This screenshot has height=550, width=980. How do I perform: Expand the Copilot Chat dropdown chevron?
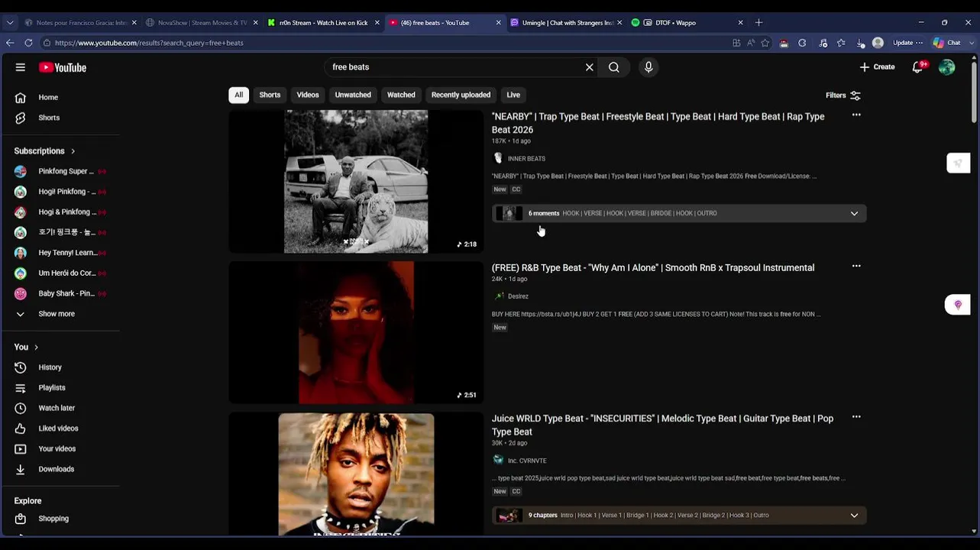coord(971,43)
